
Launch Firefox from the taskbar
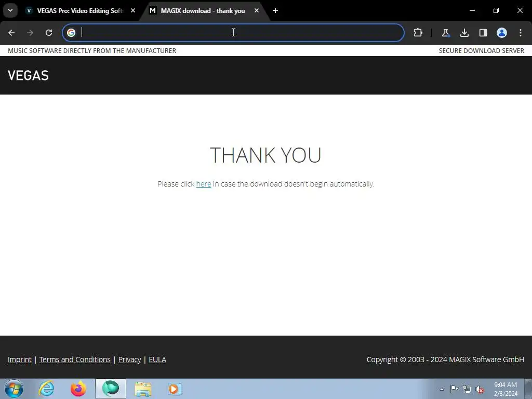pos(78,389)
